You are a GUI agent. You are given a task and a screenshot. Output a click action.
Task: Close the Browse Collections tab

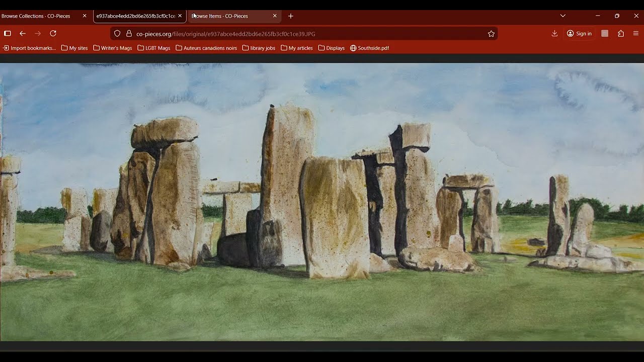(x=85, y=16)
